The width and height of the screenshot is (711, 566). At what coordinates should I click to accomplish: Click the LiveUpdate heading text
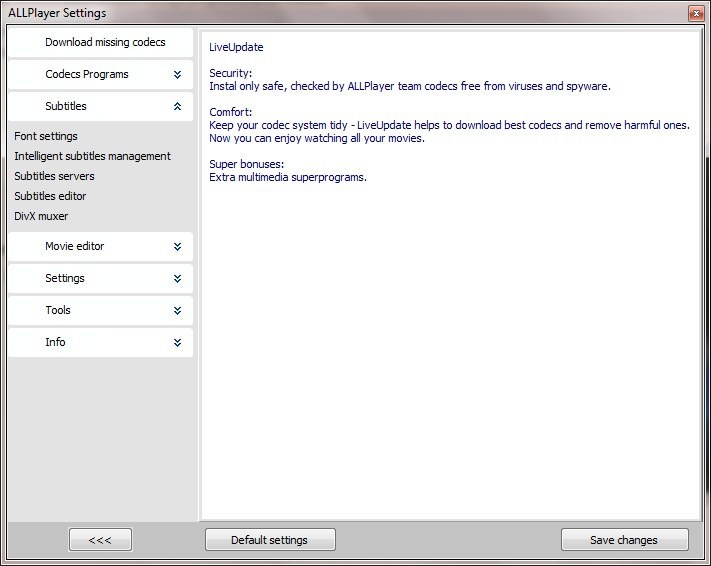236,47
